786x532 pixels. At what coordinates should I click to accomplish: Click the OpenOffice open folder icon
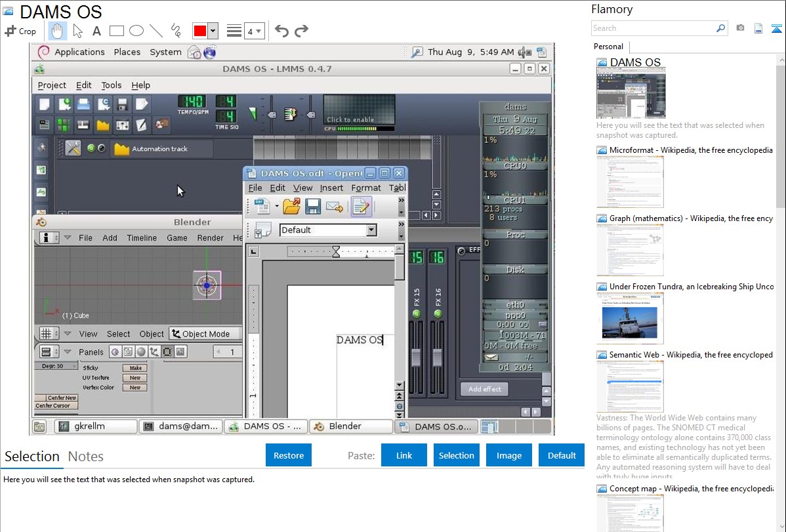point(291,206)
